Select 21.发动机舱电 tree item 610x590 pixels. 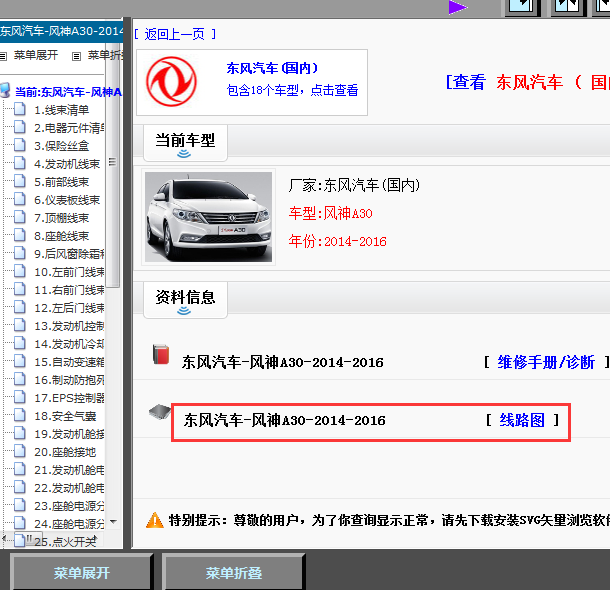pos(69,470)
